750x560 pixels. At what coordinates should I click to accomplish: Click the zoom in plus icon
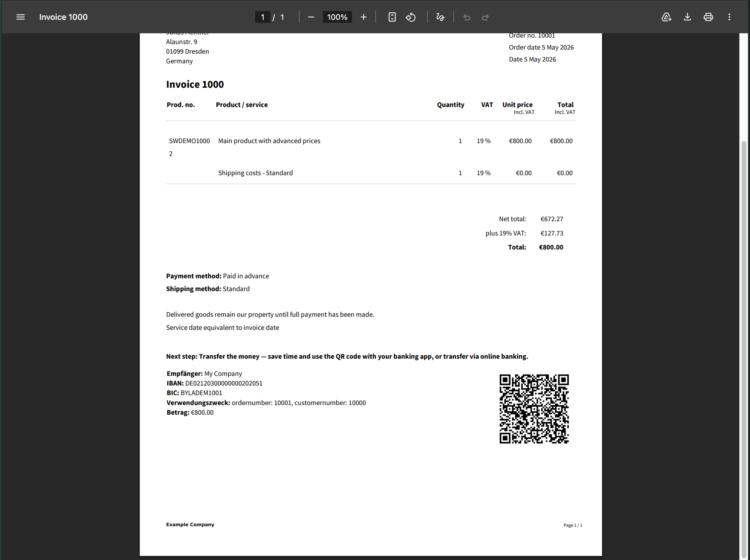tap(363, 17)
